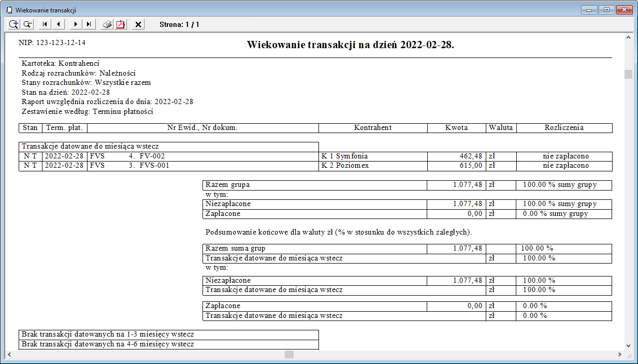Image resolution: width=638 pixels, height=364 pixels.
Task: Click the horizontal scrollbar thumb
Action: [x=289, y=355]
